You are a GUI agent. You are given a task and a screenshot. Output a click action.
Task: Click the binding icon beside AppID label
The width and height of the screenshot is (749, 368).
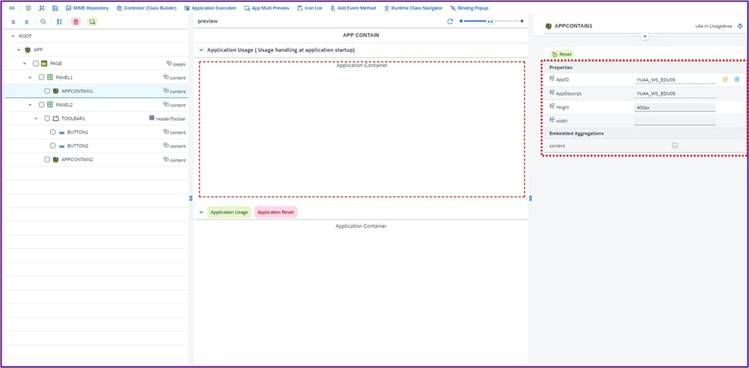click(x=552, y=79)
